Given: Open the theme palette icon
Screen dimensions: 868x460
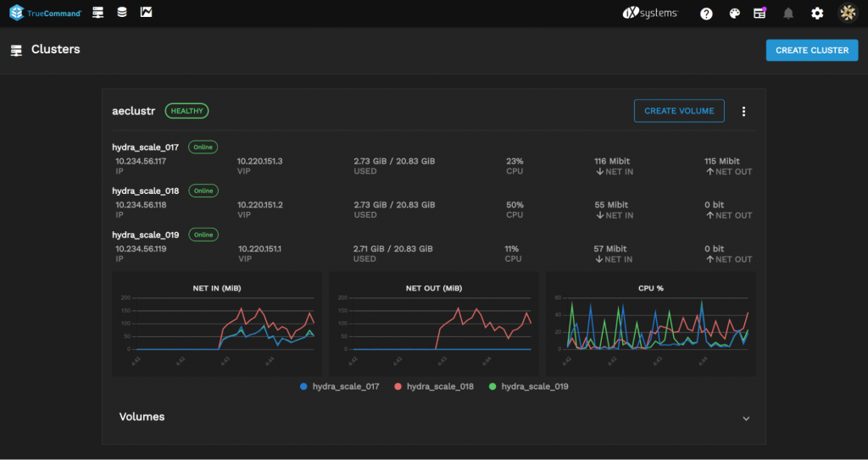Looking at the screenshot, I should point(734,14).
